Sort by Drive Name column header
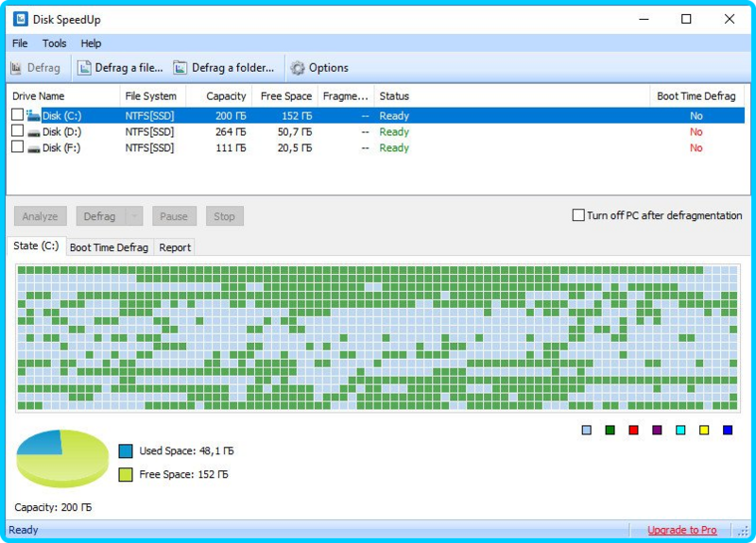Viewport: 756px width, 543px height. 63,96
